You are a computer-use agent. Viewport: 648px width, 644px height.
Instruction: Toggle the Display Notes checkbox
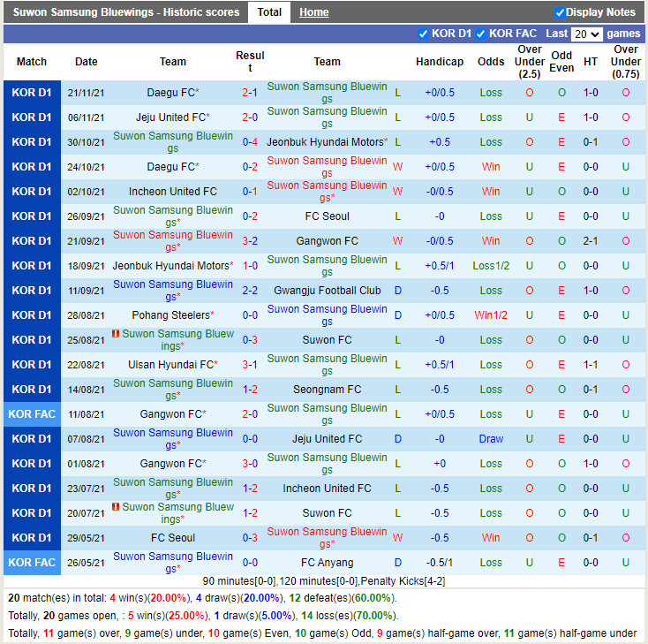(560, 12)
